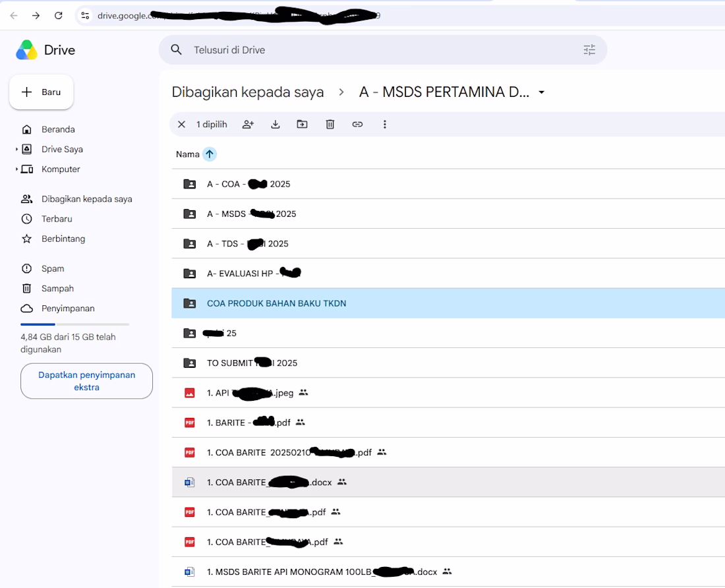Clear selection with X icon
This screenshot has height=588, width=725.
182,125
